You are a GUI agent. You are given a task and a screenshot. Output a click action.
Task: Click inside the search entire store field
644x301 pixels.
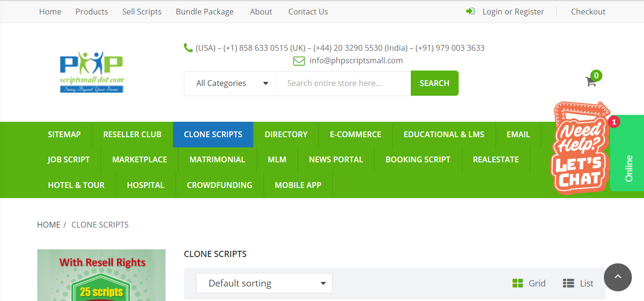coord(343,83)
